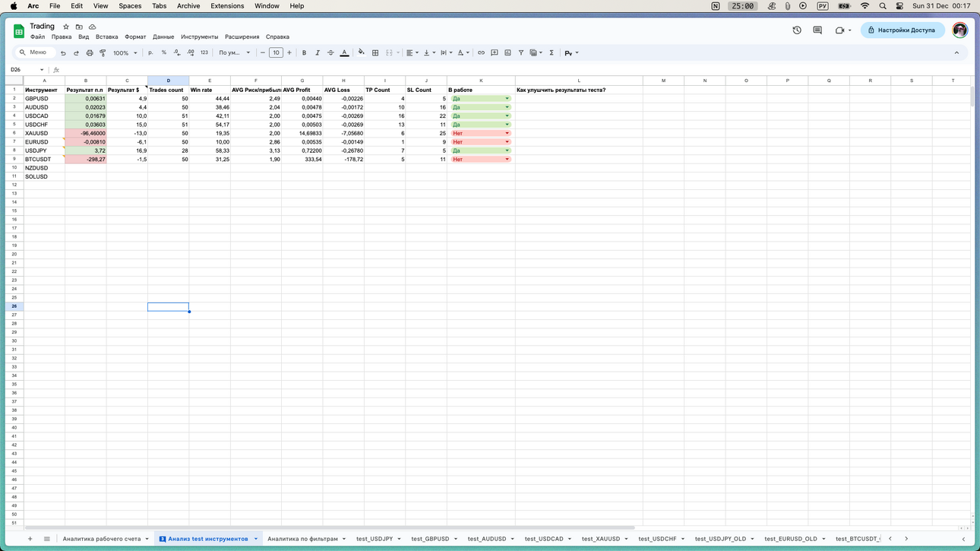This screenshot has width=980, height=551.
Task: Increase decimal places in toolbar
Action: pos(190,53)
